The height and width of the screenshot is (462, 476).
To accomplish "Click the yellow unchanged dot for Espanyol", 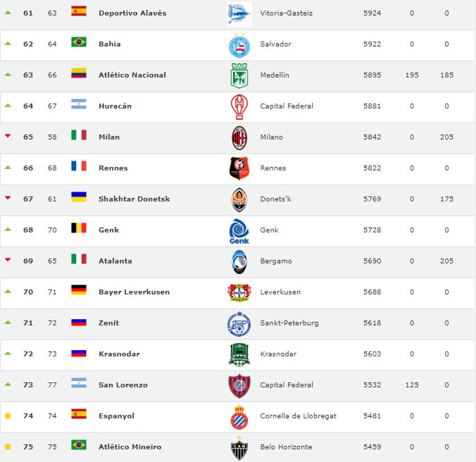I will (x=8, y=416).
